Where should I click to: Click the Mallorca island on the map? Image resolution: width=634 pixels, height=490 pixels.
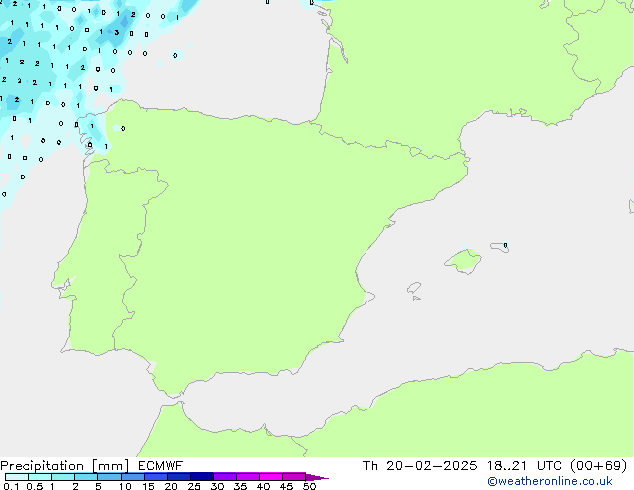pyautogui.click(x=463, y=261)
